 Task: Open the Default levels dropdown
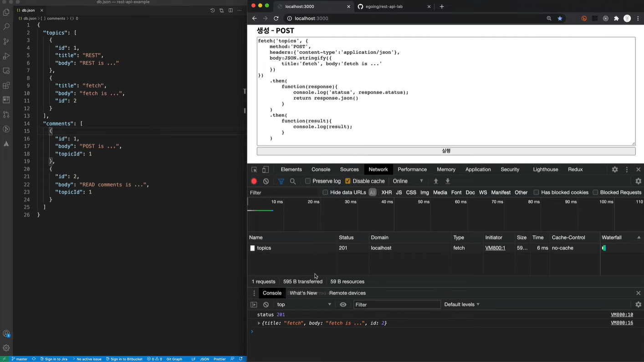pyautogui.click(x=462, y=305)
